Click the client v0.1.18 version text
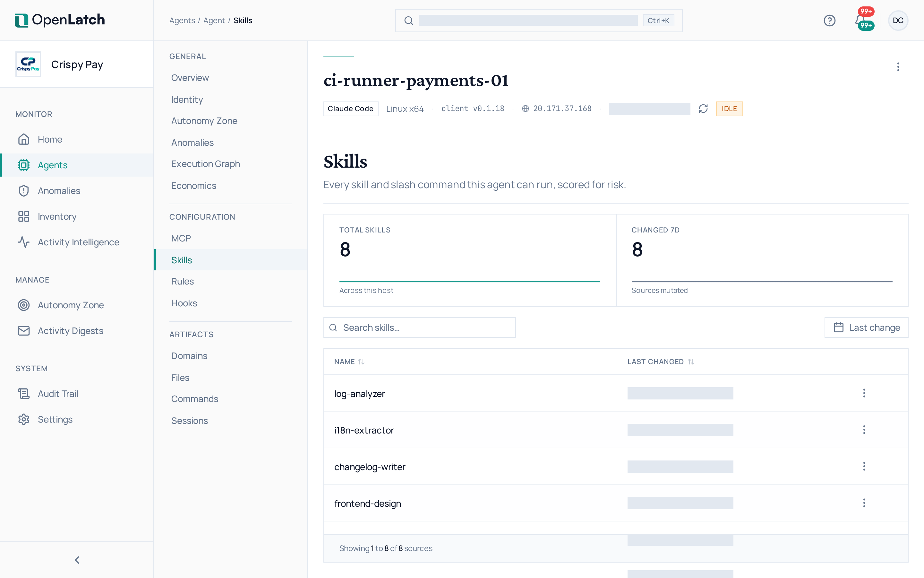The image size is (924, 578). (473, 109)
